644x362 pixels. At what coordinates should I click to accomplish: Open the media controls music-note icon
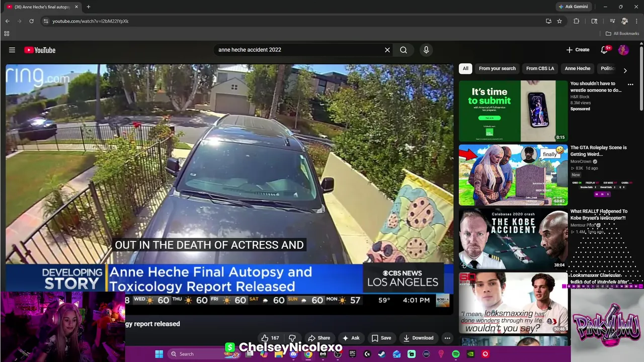tap(612, 21)
